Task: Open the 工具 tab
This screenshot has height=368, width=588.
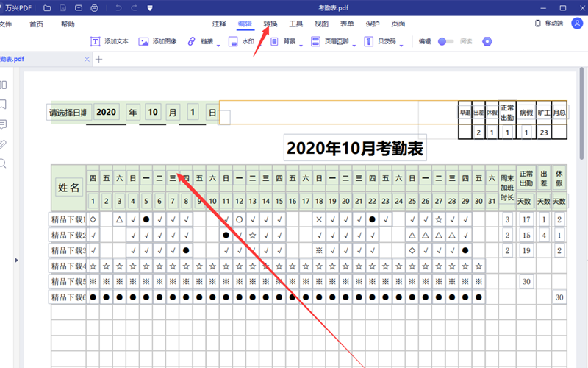Action: click(296, 24)
